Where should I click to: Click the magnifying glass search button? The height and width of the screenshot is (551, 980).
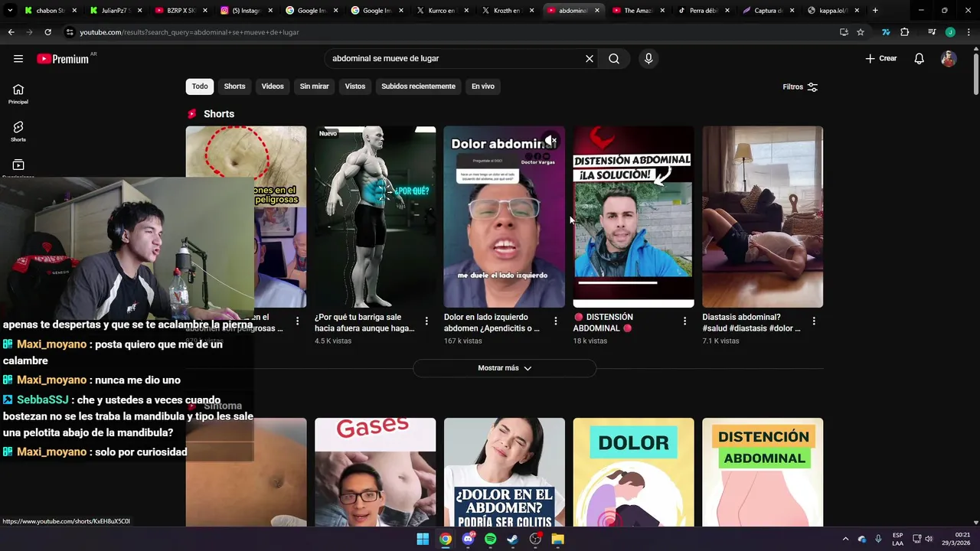(x=614, y=58)
